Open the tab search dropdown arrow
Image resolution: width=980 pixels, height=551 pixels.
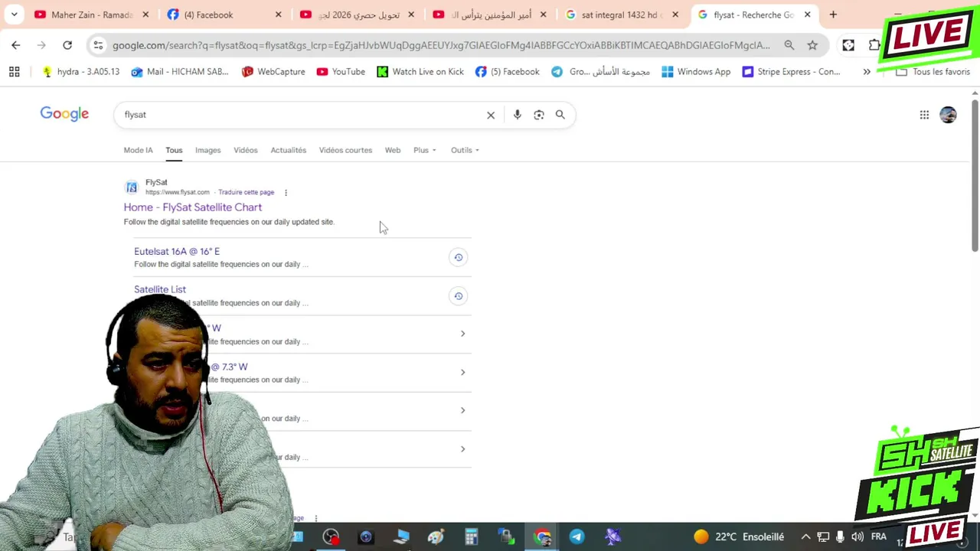pos(14,15)
